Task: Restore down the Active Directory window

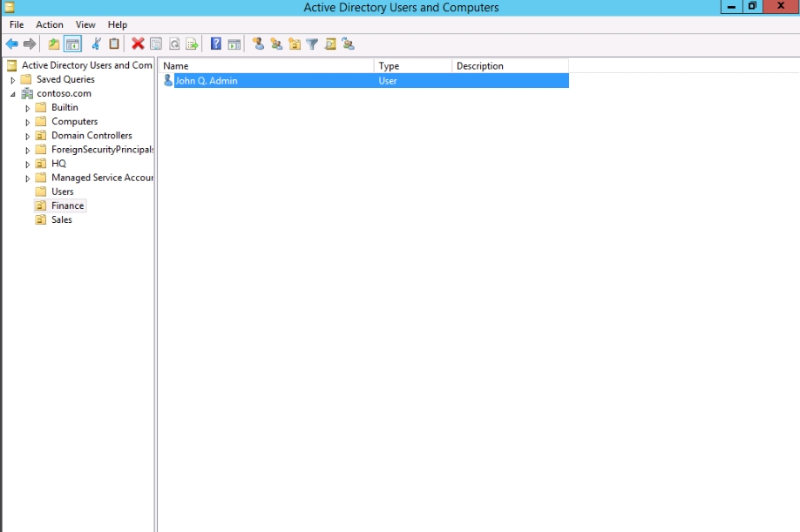Action: 752,7
